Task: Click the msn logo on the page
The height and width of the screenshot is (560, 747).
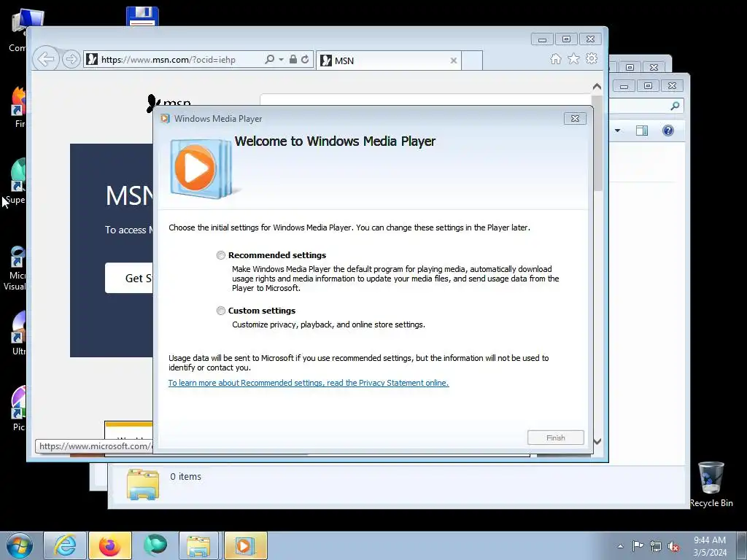Action: pos(169,103)
